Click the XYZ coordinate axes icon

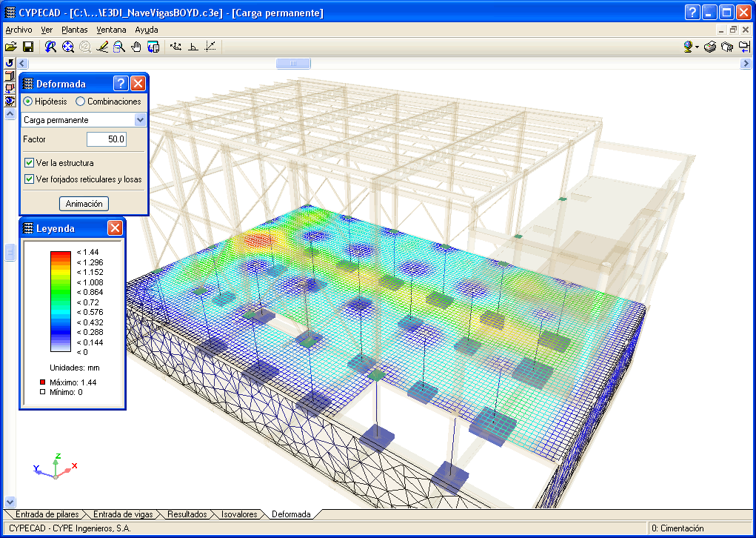tap(176, 47)
